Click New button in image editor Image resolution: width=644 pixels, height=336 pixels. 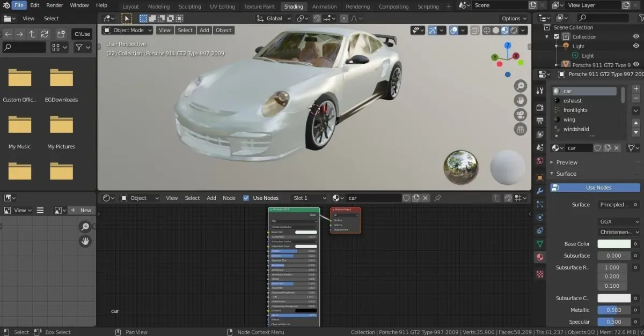click(80, 211)
